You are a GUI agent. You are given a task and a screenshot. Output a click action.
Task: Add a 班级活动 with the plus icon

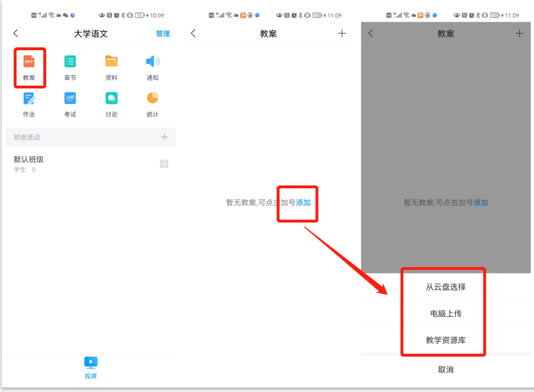164,137
